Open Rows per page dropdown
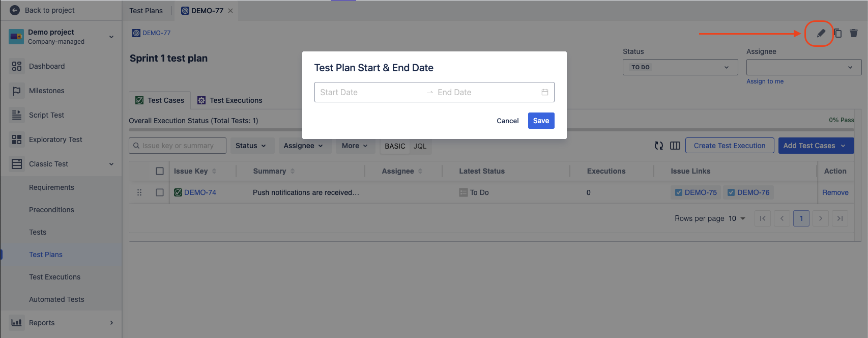The image size is (868, 338). click(x=737, y=218)
